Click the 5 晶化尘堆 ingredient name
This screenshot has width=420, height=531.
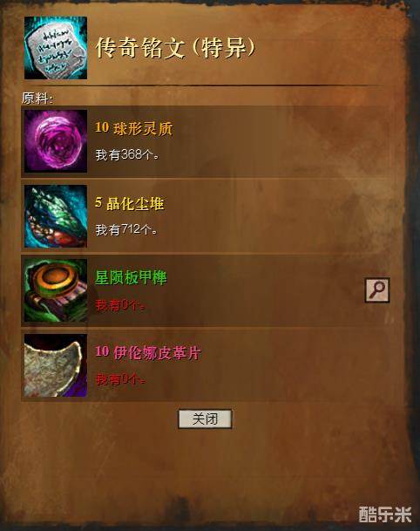tap(130, 203)
